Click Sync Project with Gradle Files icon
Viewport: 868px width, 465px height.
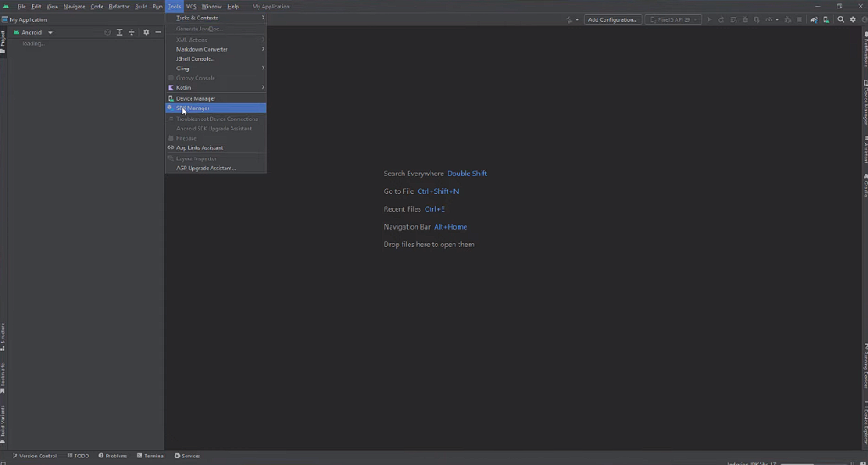[814, 19]
